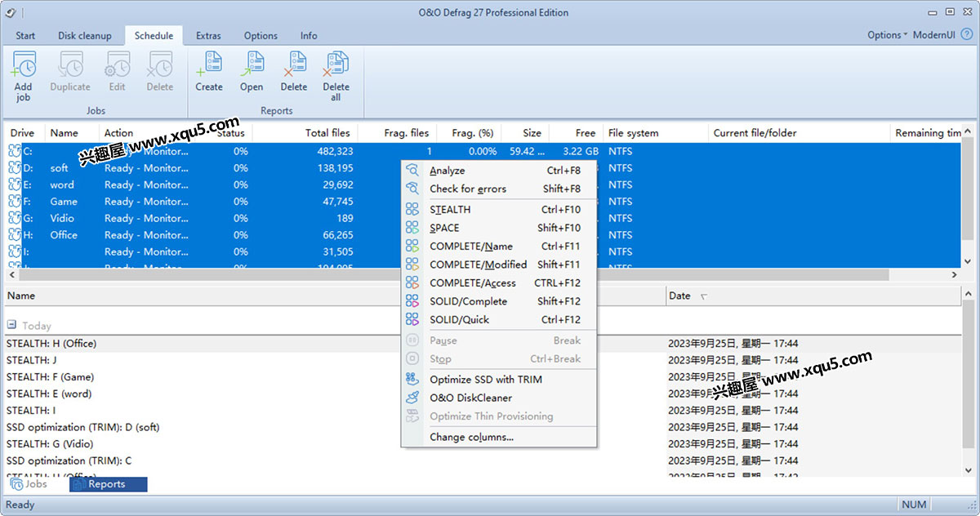Screen dimensions: 980x516
Task: Select report STEALTH: H (Office)
Action: click(x=51, y=344)
